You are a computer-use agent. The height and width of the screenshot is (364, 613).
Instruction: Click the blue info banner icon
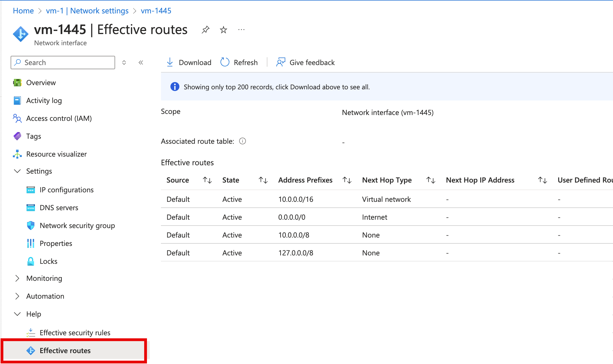point(175,87)
